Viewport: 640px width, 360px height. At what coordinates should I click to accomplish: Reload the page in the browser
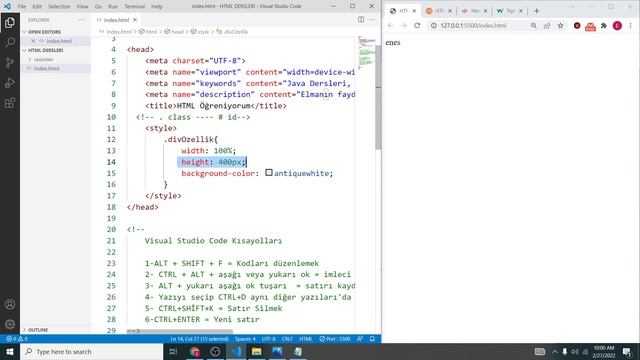tap(417, 25)
